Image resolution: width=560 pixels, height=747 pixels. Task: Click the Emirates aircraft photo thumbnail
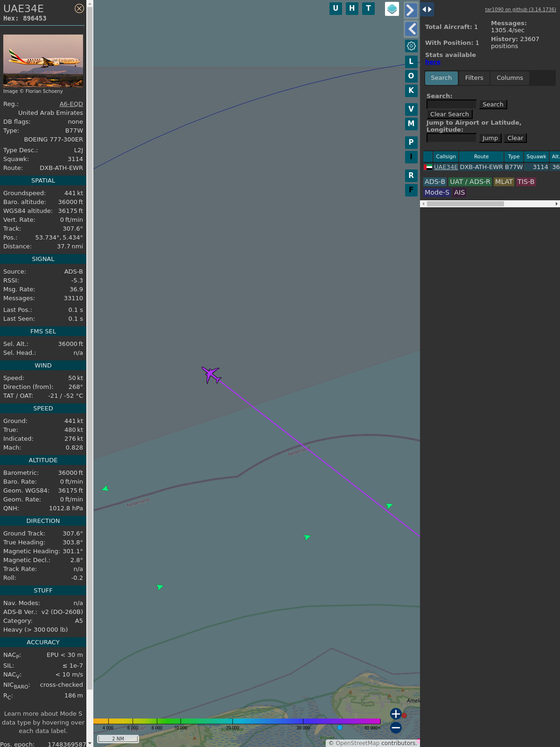click(x=43, y=61)
